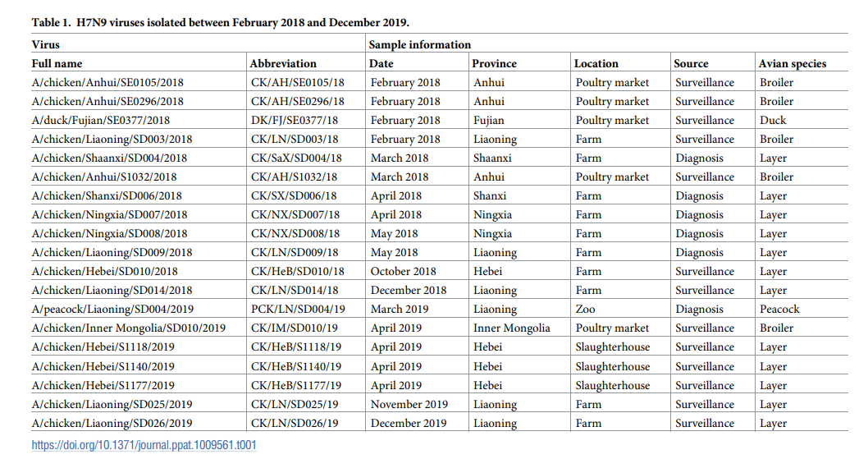Image resolution: width=868 pixels, height=459 pixels.
Task: Click the Zoo location cell
Action: [x=586, y=309]
